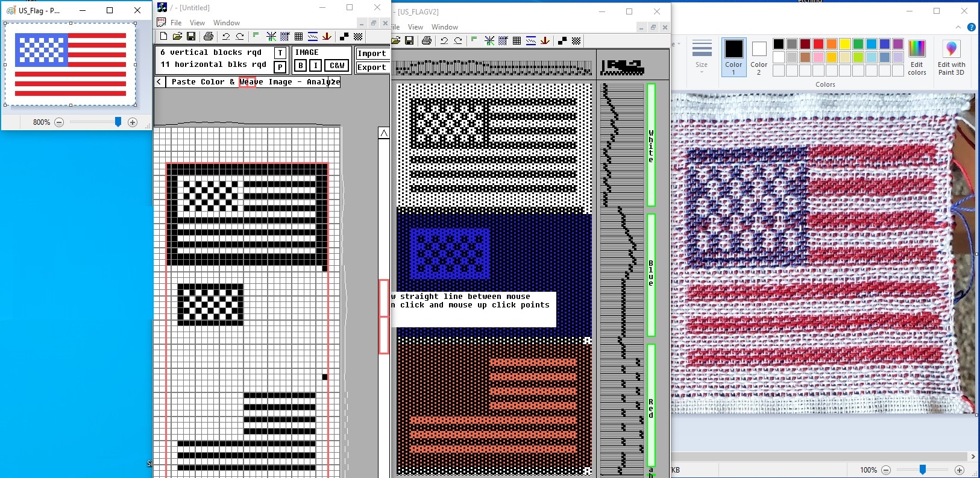Click the left arrow beside Paste Color text
980x478 pixels.
(x=159, y=82)
